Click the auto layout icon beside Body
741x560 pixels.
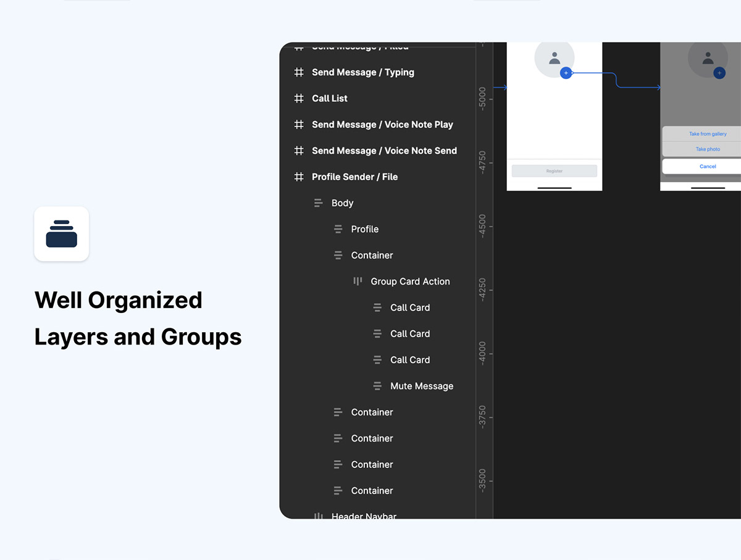[319, 203]
